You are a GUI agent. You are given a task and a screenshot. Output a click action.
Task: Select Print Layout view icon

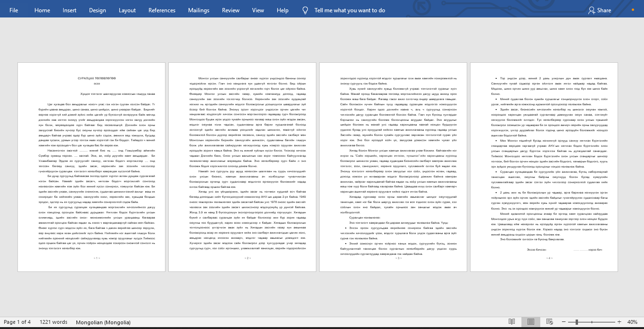pyautogui.click(x=531, y=322)
